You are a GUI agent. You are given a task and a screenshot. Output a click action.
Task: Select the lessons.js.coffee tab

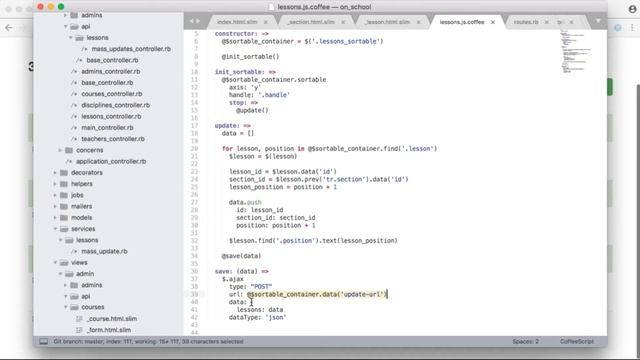tap(462, 22)
